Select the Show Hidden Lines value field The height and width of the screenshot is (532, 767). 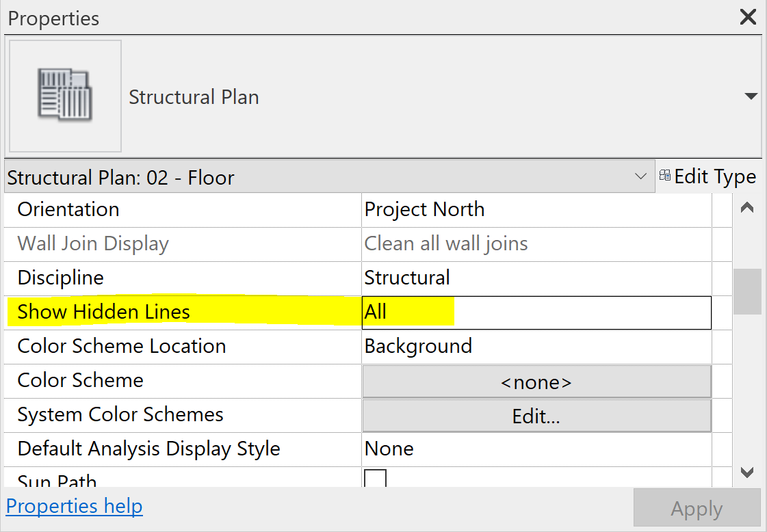coord(536,312)
